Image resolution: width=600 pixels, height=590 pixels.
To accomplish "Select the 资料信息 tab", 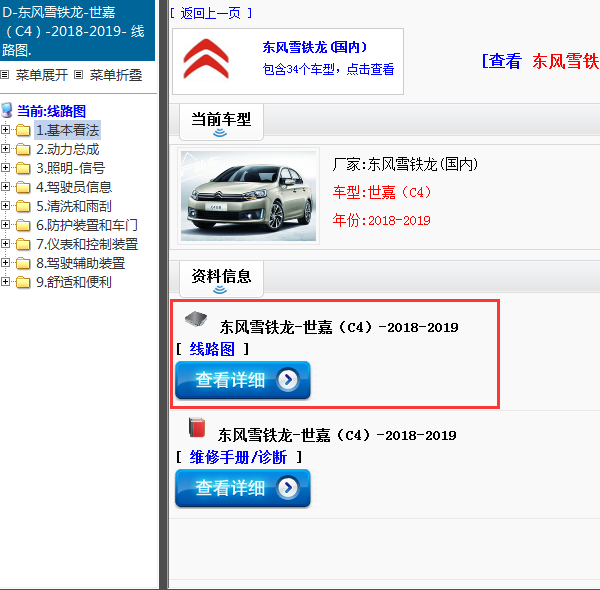I will pyautogui.click(x=221, y=279).
